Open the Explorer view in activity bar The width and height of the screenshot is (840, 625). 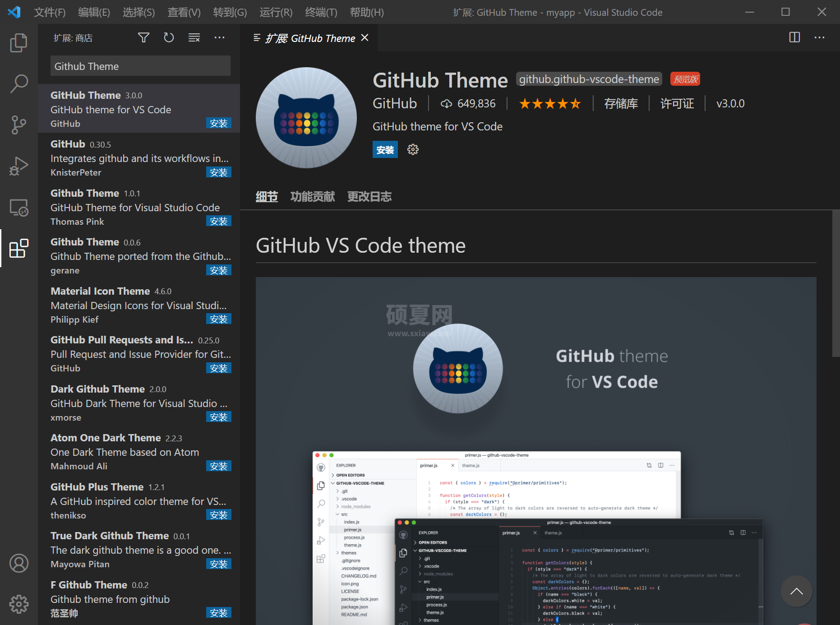[x=18, y=43]
